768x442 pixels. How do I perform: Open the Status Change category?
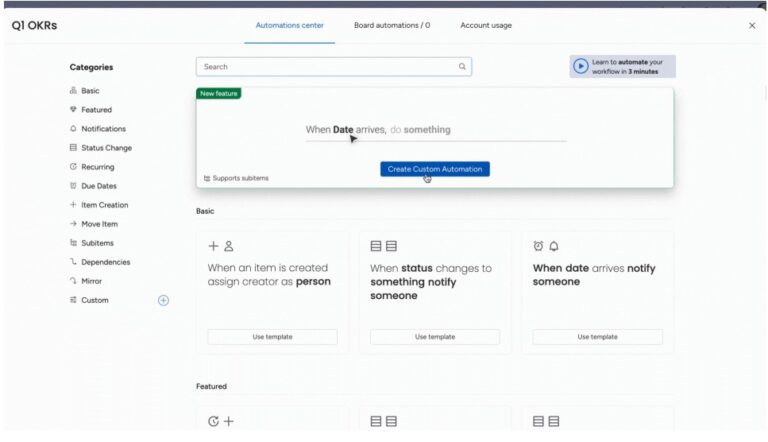click(x=106, y=148)
